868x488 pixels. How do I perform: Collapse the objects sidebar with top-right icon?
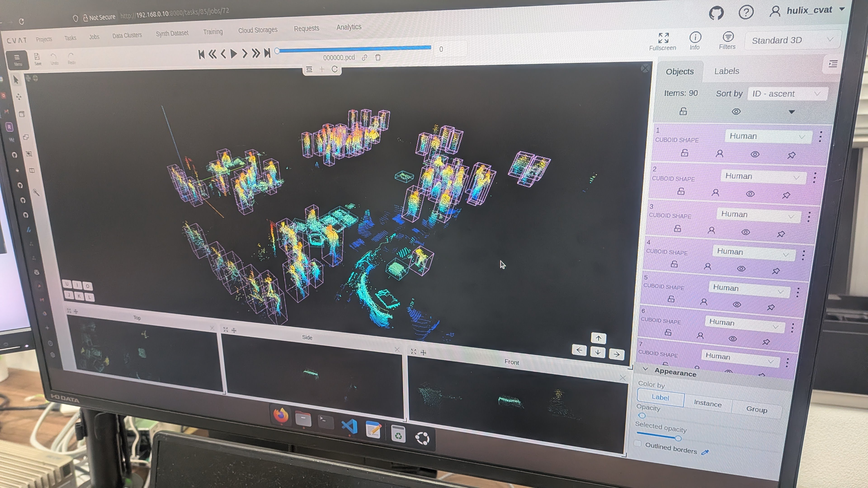point(833,64)
